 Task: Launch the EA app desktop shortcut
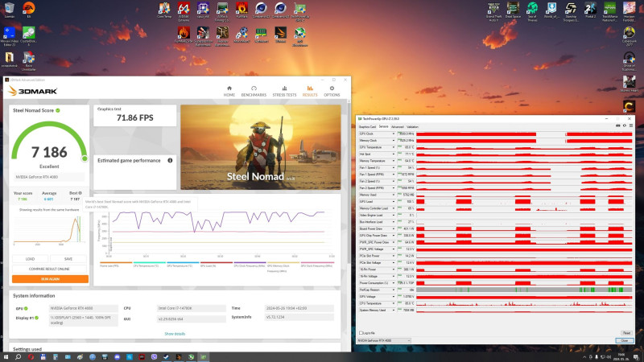[x=28, y=10]
